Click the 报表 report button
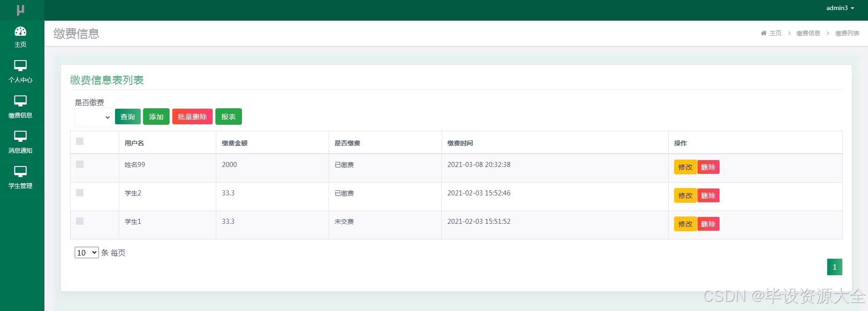 [229, 117]
